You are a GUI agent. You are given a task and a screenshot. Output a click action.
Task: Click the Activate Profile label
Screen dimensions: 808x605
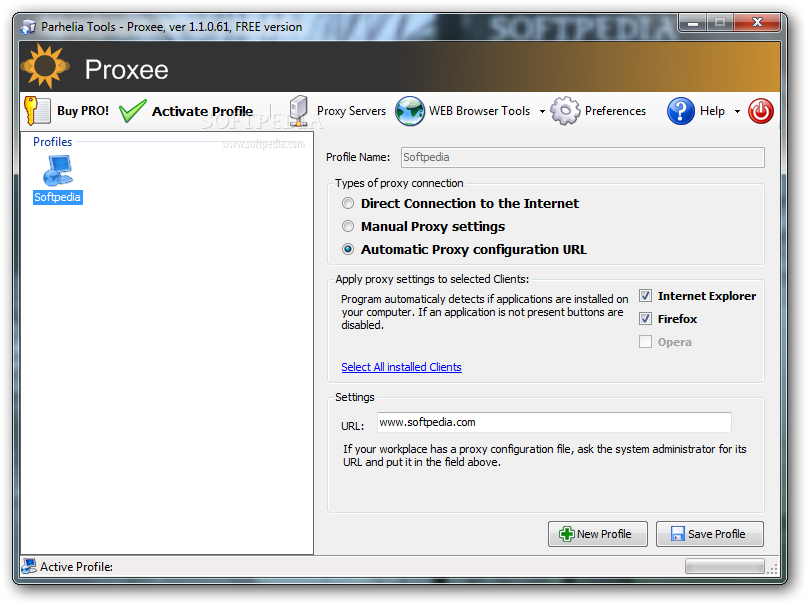tap(203, 111)
